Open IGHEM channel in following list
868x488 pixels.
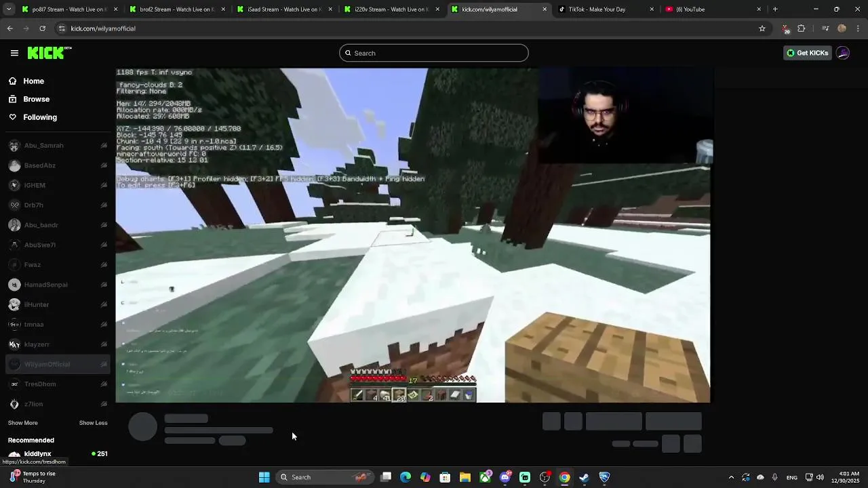tap(58, 185)
